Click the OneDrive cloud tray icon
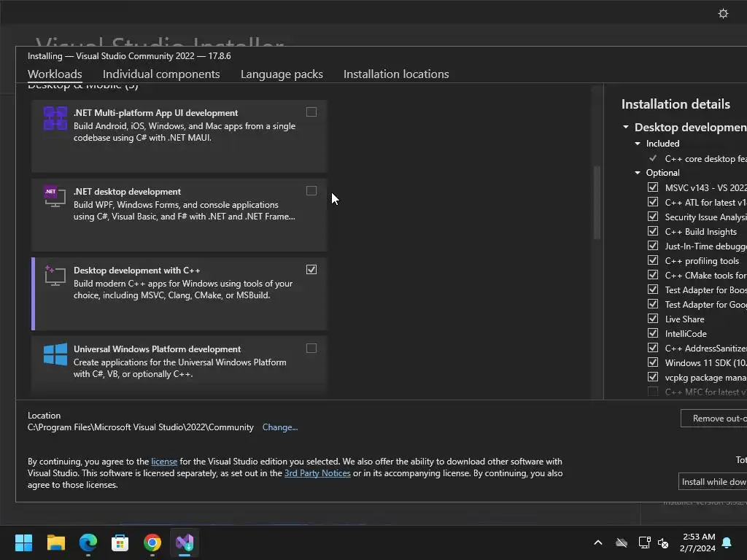Image resolution: width=747 pixels, height=560 pixels. [622, 542]
